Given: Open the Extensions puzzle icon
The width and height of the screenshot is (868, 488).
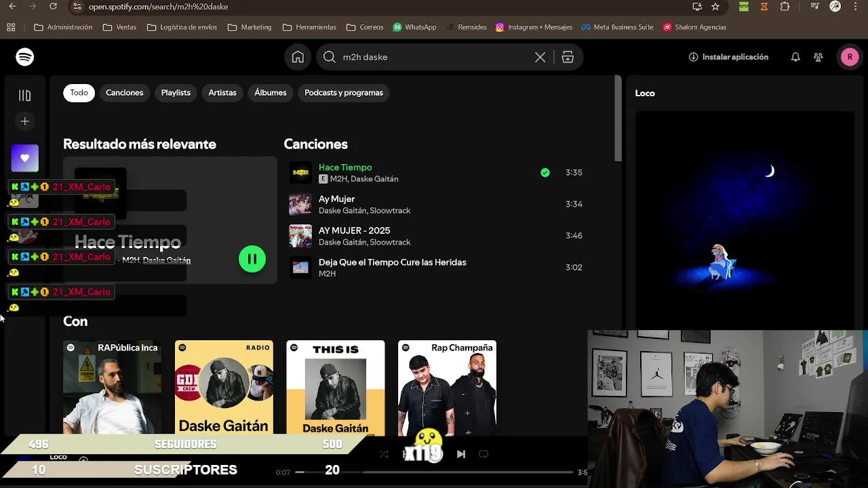Looking at the screenshot, I should pos(785,6).
